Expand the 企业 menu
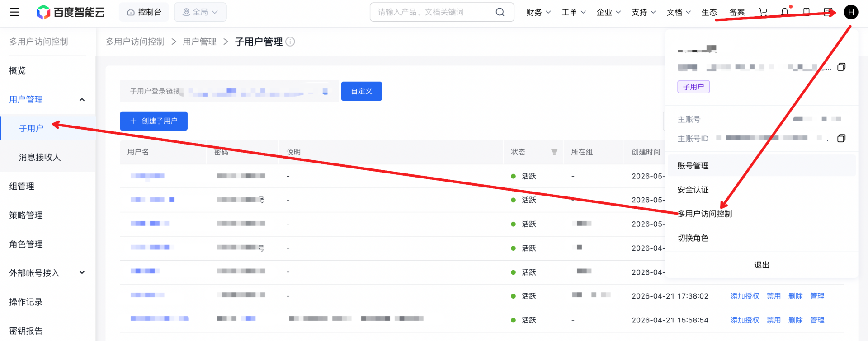Image resolution: width=868 pixels, height=341 pixels. click(609, 12)
